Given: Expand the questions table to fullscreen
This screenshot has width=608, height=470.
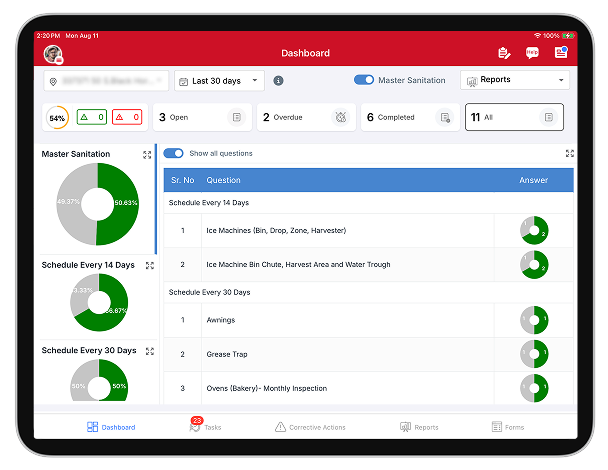Looking at the screenshot, I should [x=569, y=154].
